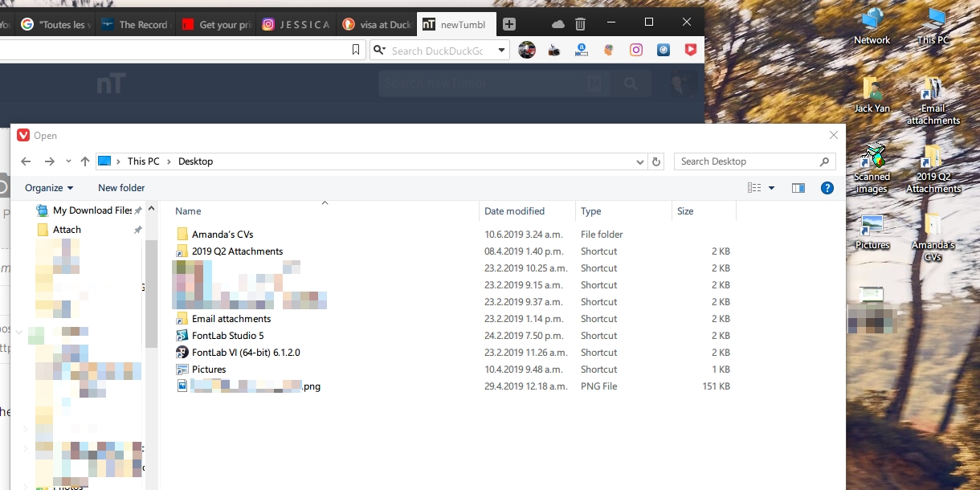The width and height of the screenshot is (980, 490).
Task: Open My Download Files in sidebar
Action: coord(92,210)
